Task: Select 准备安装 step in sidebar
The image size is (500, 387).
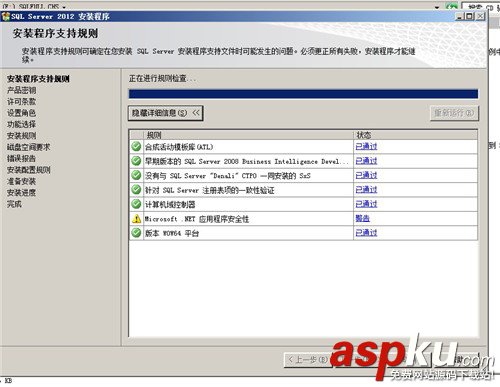Action: click(21, 181)
